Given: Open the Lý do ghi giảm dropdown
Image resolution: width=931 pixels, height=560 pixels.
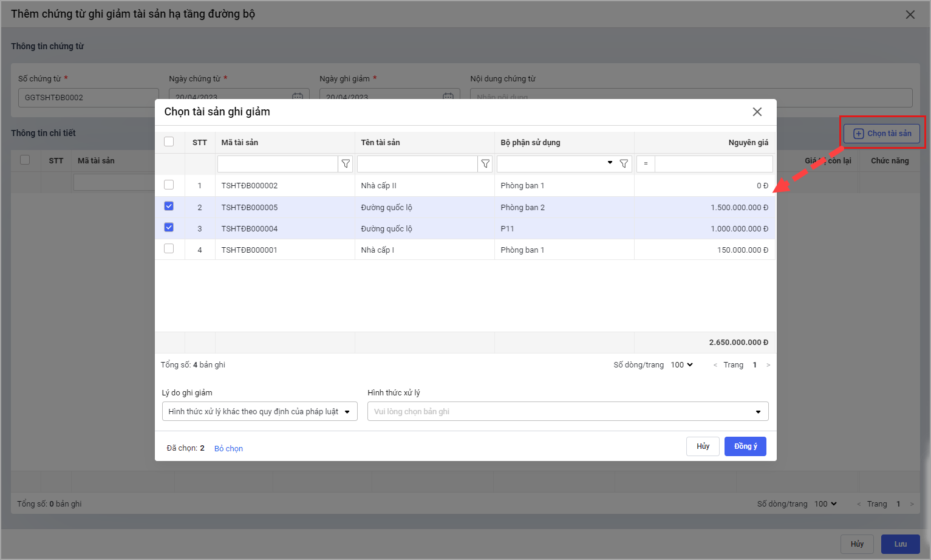Looking at the screenshot, I should [259, 412].
